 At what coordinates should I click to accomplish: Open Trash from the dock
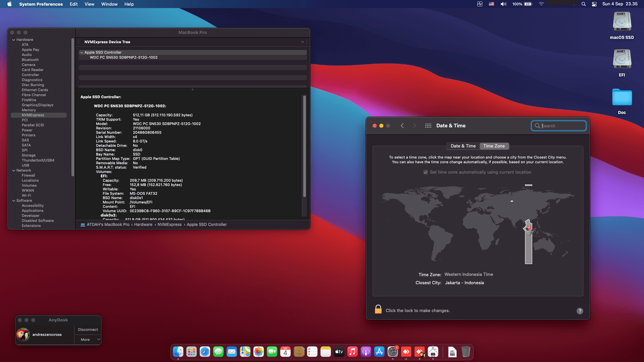click(x=466, y=352)
